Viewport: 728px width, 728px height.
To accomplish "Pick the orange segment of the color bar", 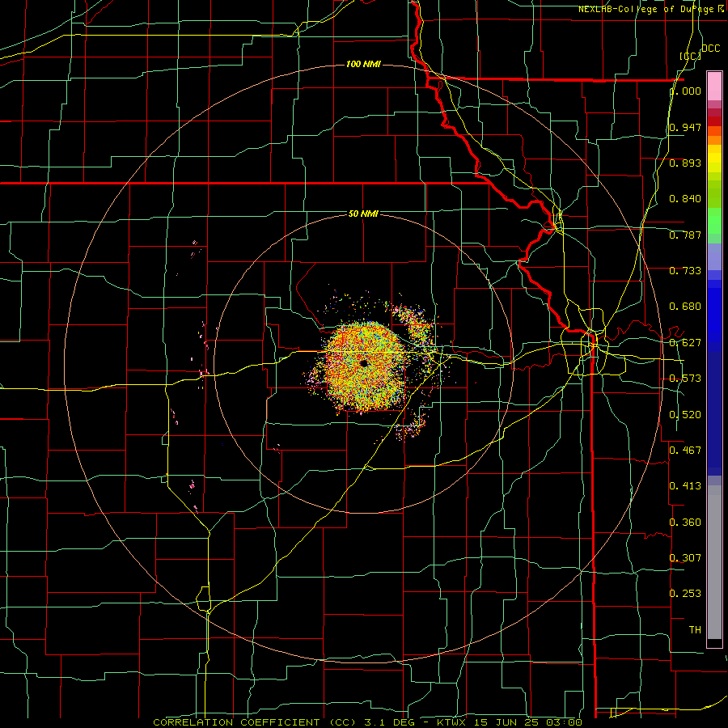I will 714,139.
